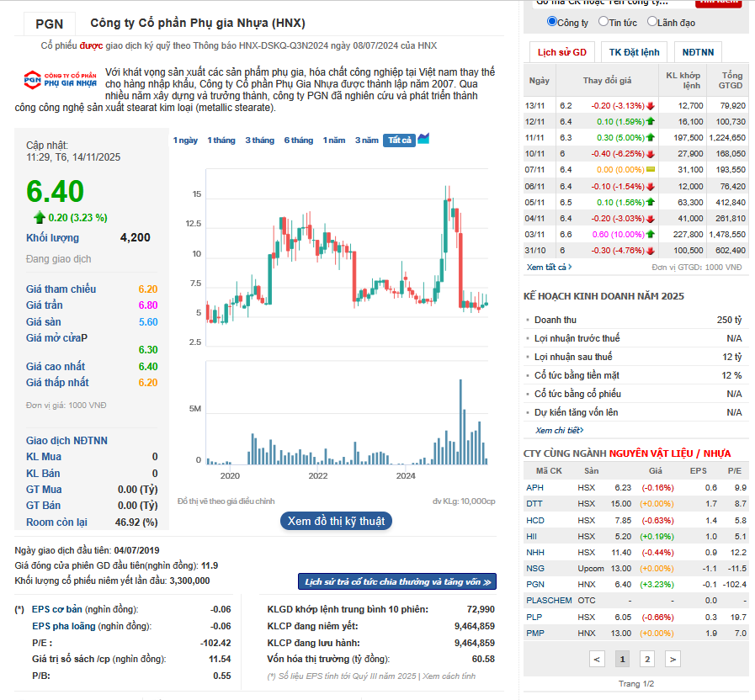Open the TK Đặt lệnh tab
755x700 pixels.
click(x=634, y=52)
